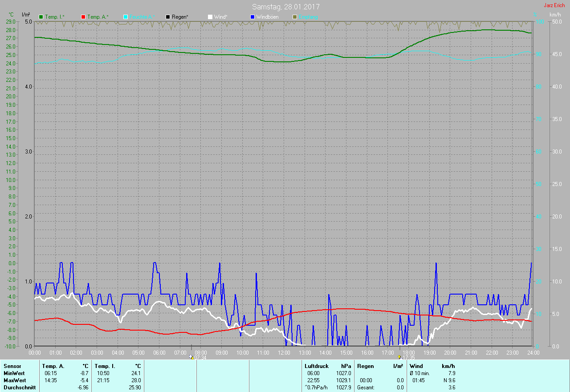Viewport: 570px width, 392px height.
Task: Select the Durchschnitt row label
Action: pos(20,388)
